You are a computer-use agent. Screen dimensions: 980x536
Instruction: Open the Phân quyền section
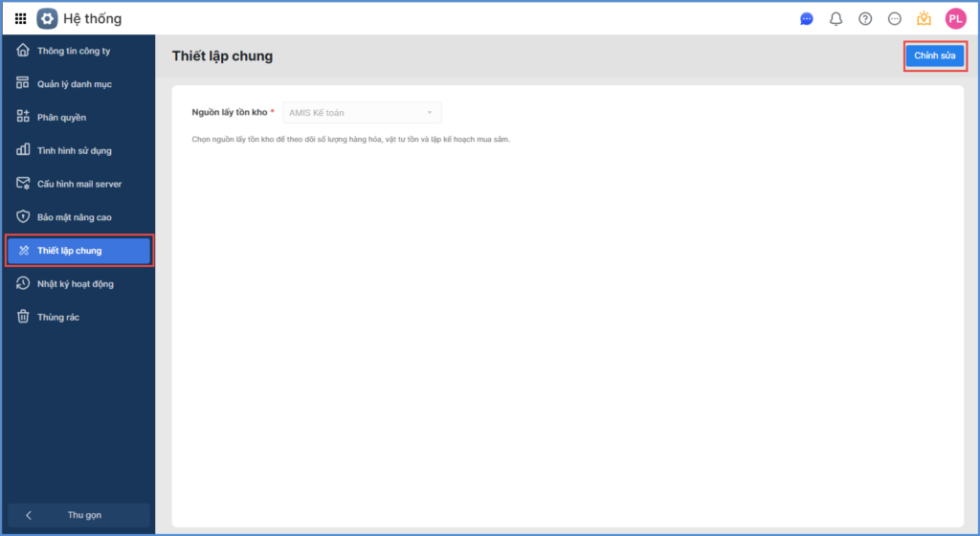tap(78, 117)
